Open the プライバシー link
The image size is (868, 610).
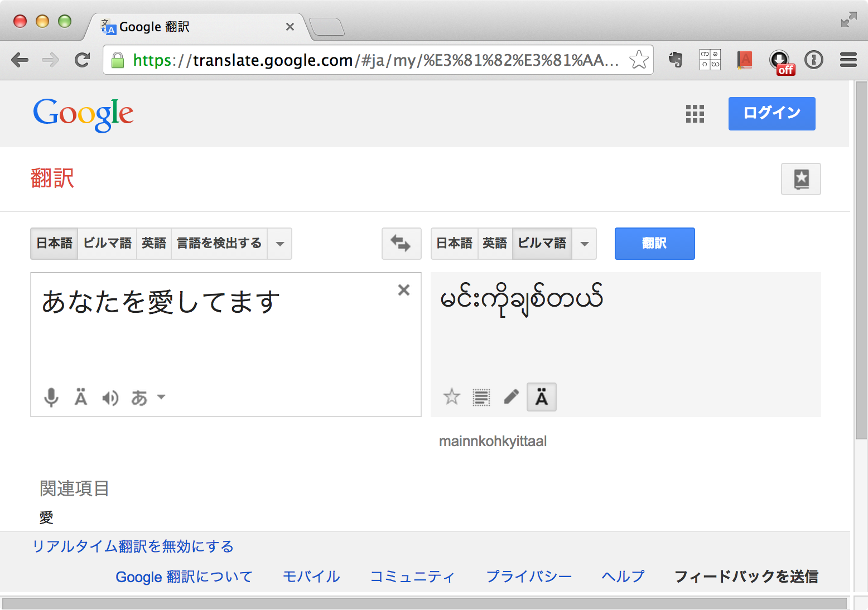[529, 577]
